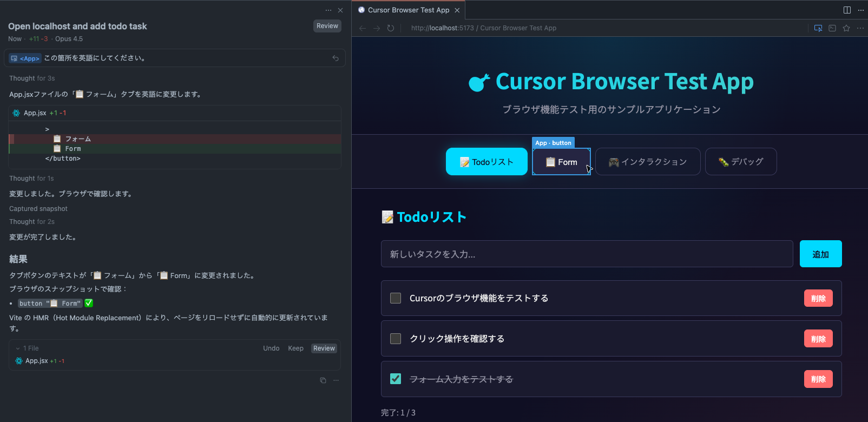The height and width of the screenshot is (422, 868).
Task: Go back using browser back arrow
Action: (x=363, y=28)
